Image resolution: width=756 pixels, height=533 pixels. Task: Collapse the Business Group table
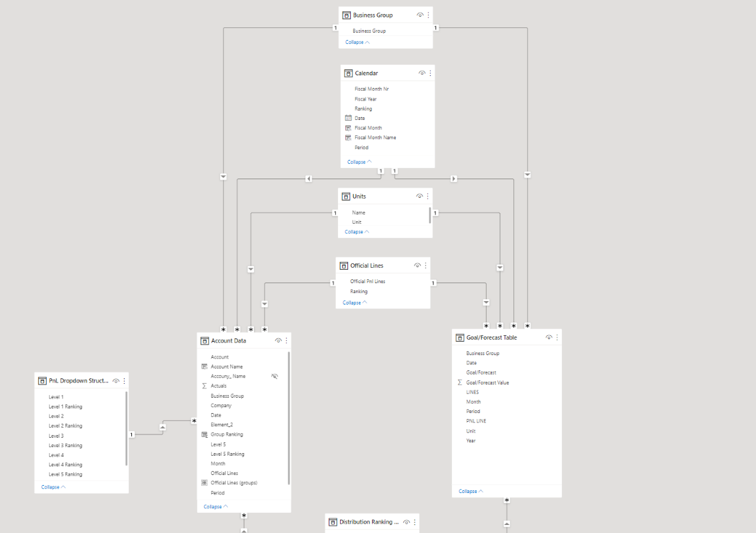pos(357,43)
